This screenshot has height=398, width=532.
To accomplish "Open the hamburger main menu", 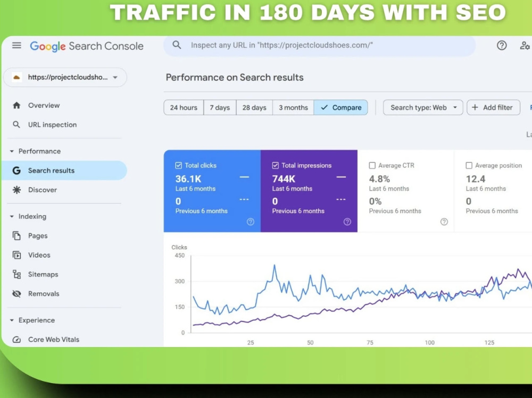I will pyautogui.click(x=16, y=45).
